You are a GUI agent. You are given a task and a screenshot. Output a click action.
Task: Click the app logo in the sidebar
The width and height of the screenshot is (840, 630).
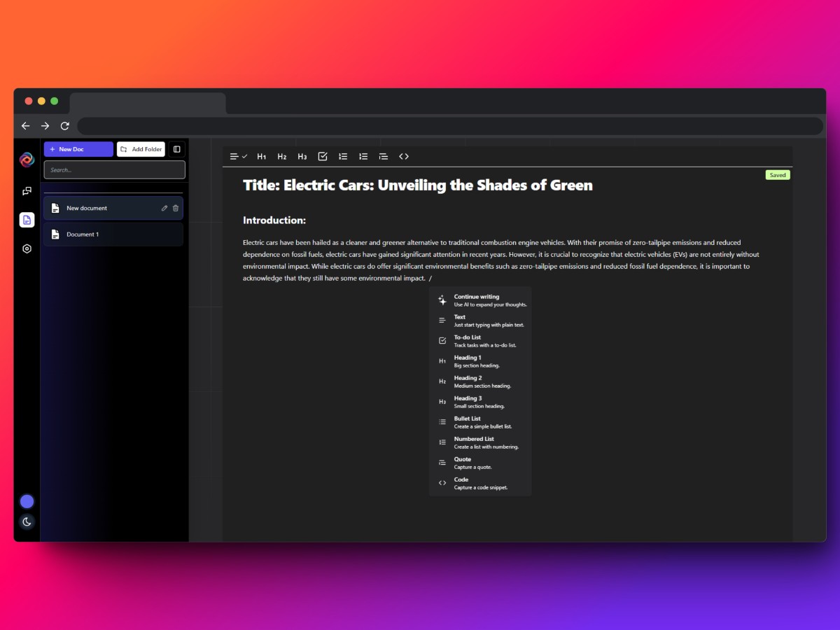(27, 160)
